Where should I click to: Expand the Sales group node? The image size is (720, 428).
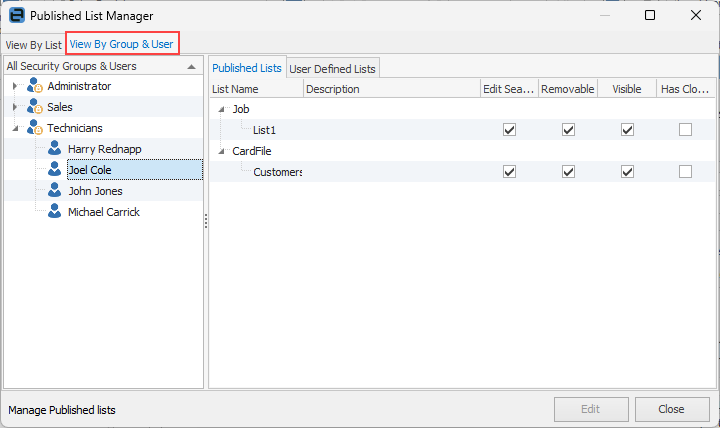[15, 107]
